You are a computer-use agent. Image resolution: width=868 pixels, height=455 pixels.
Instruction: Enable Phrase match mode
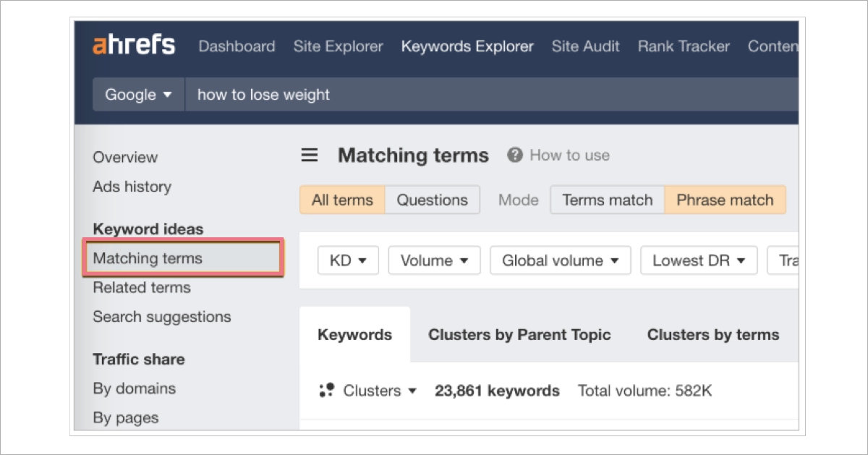pyautogui.click(x=726, y=200)
